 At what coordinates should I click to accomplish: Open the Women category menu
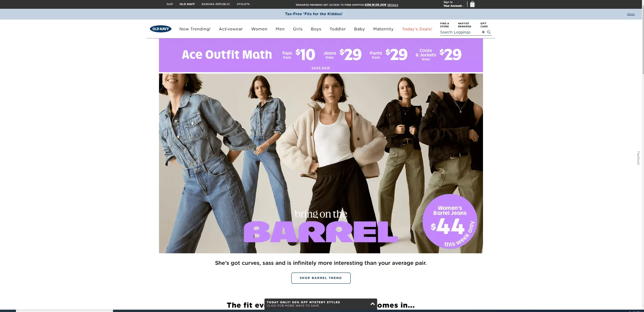tap(259, 29)
